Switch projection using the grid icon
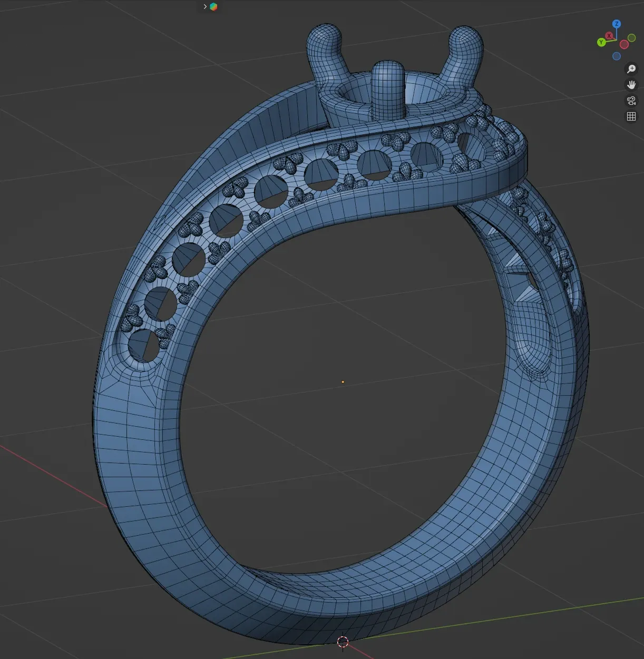 (x=631, y=116)
